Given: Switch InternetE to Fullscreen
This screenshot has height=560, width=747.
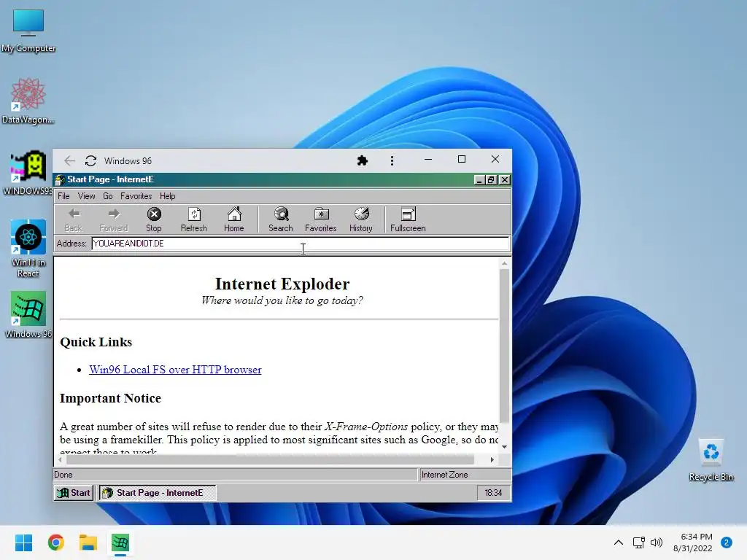Looking at the screenshot, I should click(x=408, y=219).
